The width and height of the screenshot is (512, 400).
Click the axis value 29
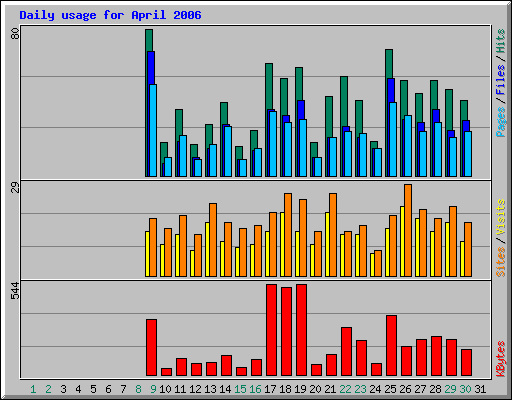pos(15,188)
